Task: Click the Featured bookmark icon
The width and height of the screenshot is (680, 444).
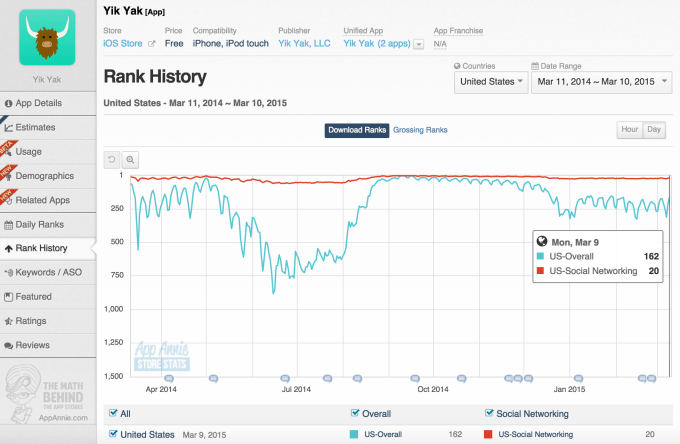Action: coord(8,297)
